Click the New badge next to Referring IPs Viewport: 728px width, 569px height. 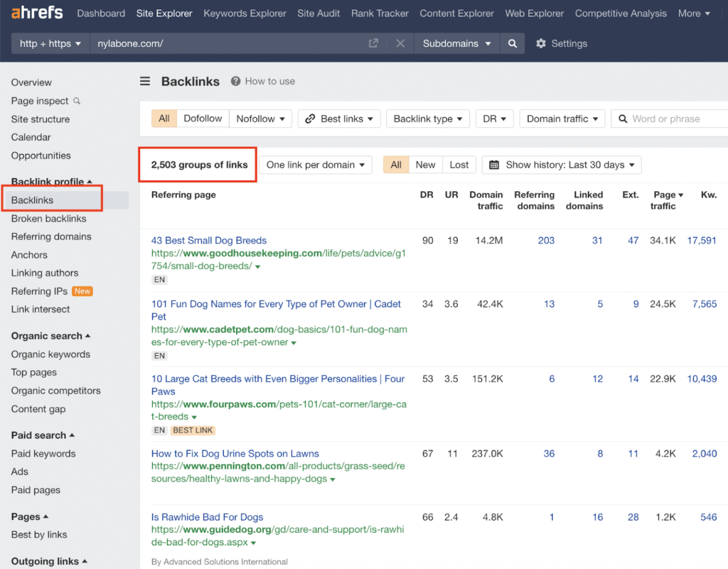click(82, 291)
